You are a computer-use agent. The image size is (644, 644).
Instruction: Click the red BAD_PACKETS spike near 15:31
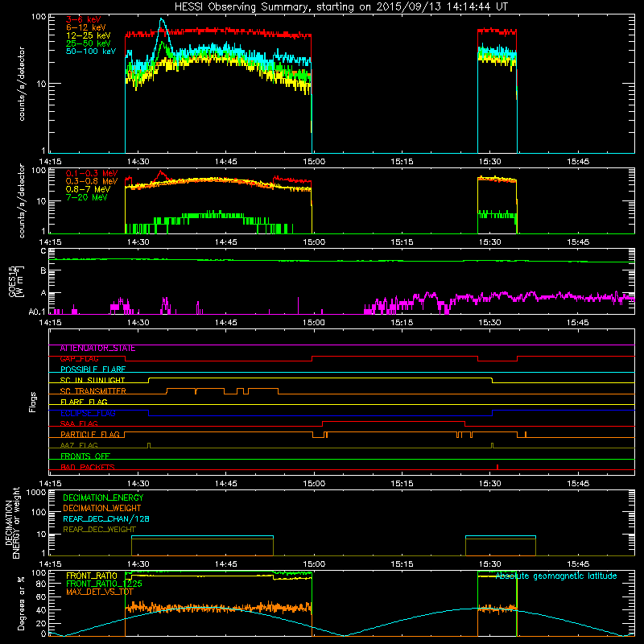(497, 467)
